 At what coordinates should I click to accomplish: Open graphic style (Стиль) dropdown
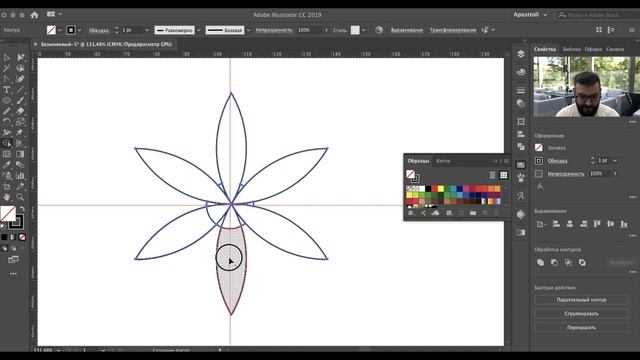[364, 30]
